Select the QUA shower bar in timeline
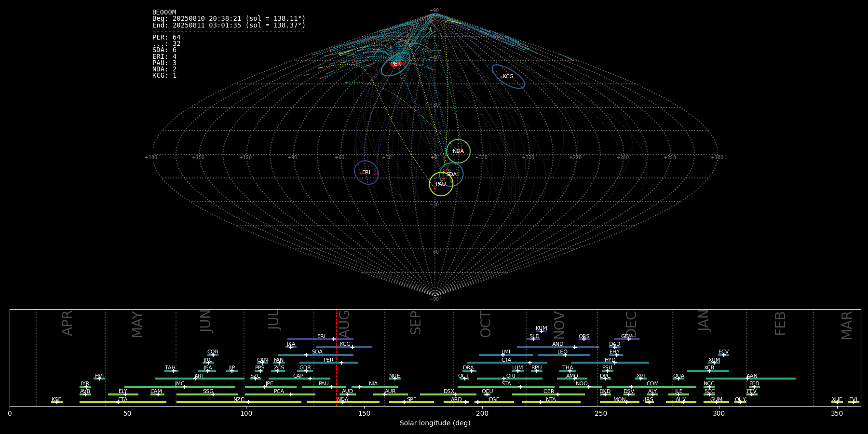Screen dimensions: 868x434 click(679, 379)
